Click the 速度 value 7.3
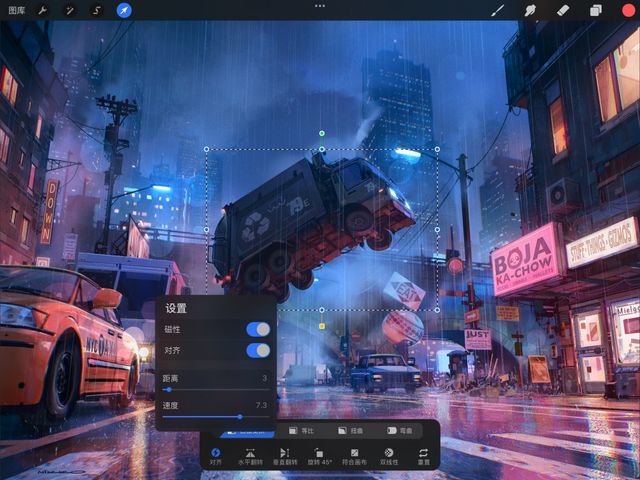The image size is (640, 480). click(261, 405)
